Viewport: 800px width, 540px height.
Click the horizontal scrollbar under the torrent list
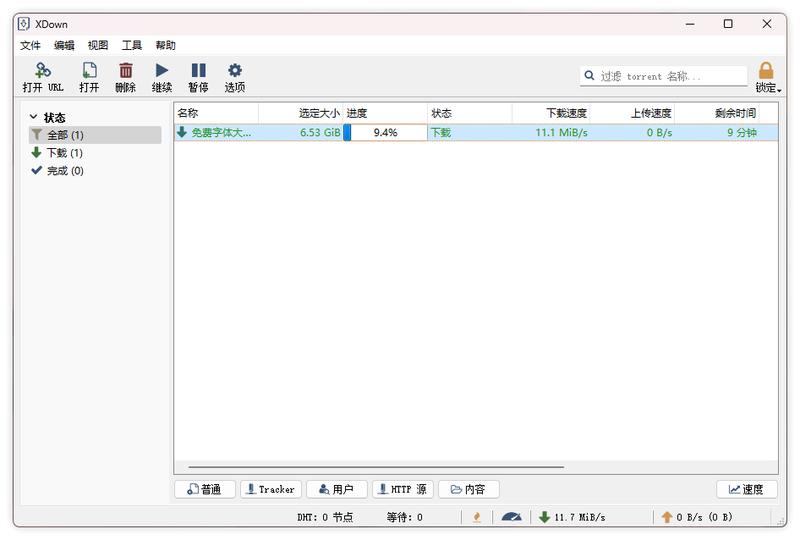(x=376, y=467)
